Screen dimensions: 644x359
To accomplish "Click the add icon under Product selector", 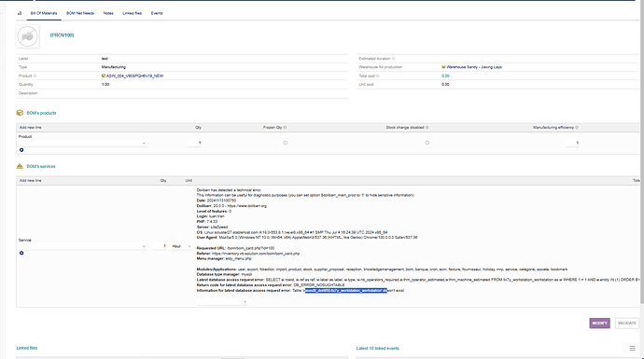I will (21, 150).
